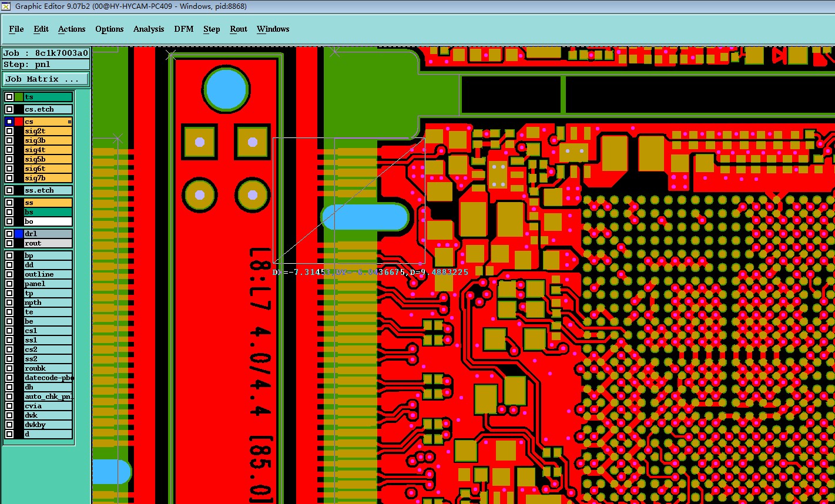Screen dimensions: 835x504
Task: Click the small square indicator on cs row
Action: coord(70,122)
